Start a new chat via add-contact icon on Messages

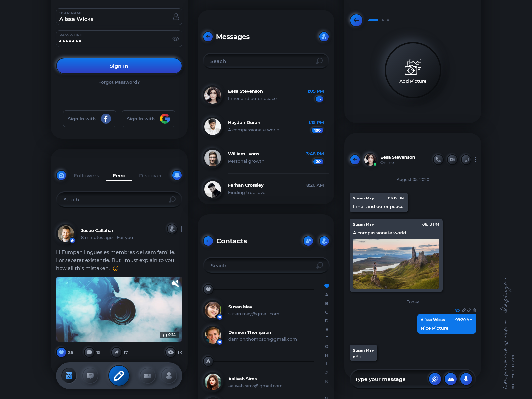323,37
